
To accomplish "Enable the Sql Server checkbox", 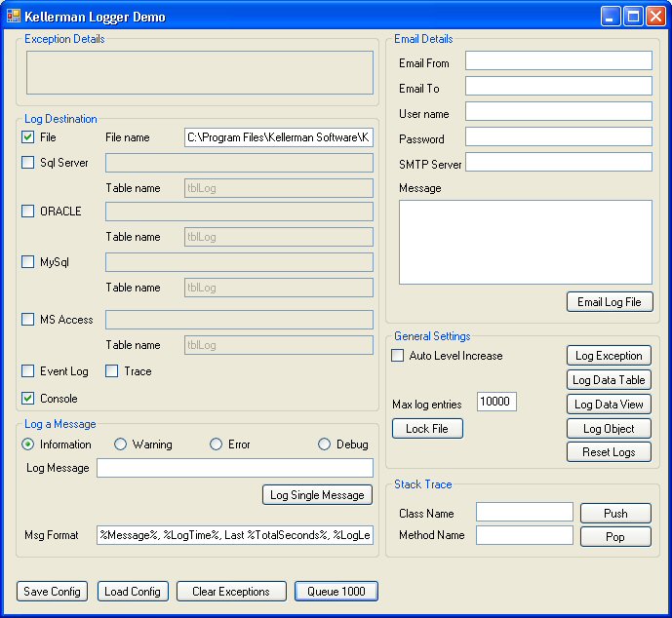I will 28,163.
